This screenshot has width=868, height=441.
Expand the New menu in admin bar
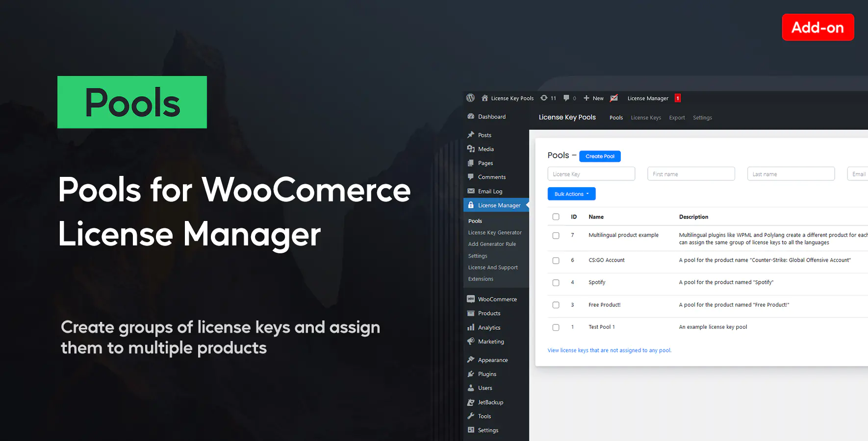coord(593,98)
